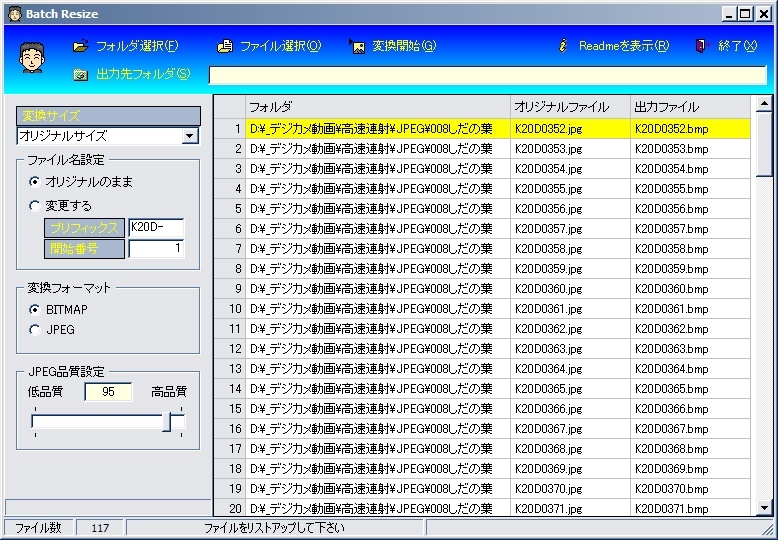Select cell K20D0355.jpg
The width and height of the screenshot is (778, 540).
click(570, 189)
